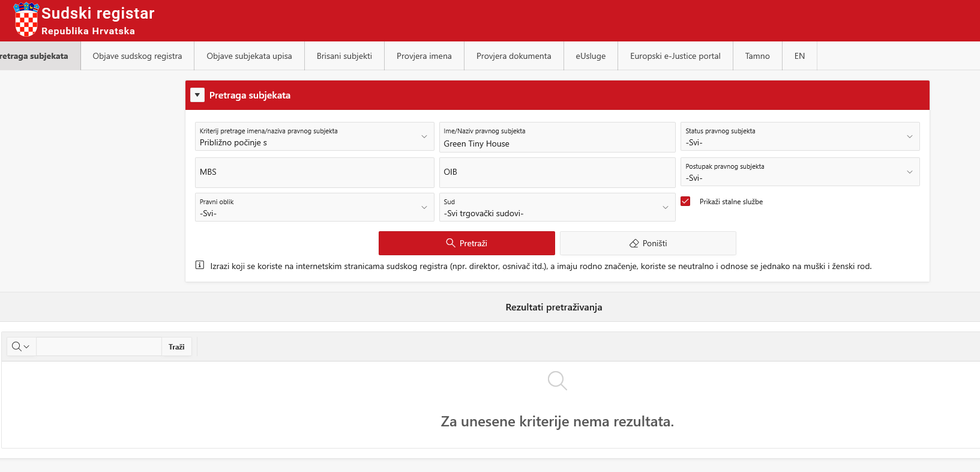Open the results search column selector icon
980x472 pixels.
coord(21,346)
